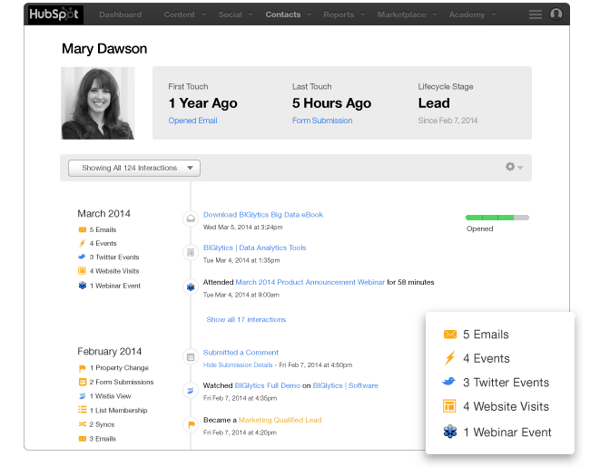Click Wistia icon beside Watched entry
This screenshot has height=476, width=590.
tap(191, 390)
